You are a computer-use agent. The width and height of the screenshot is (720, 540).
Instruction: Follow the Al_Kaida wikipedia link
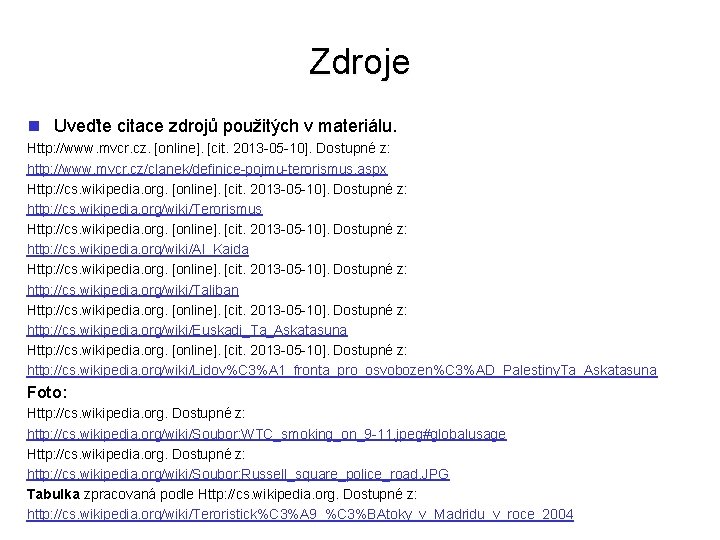[x=138, y=249]
